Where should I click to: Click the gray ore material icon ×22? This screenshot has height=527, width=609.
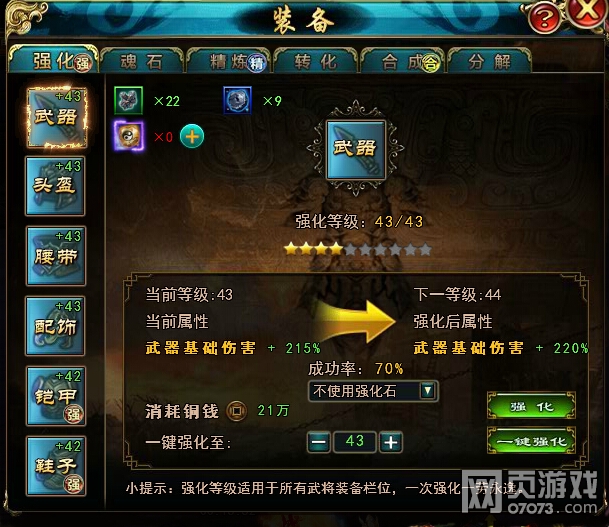(x=129, y=101)
